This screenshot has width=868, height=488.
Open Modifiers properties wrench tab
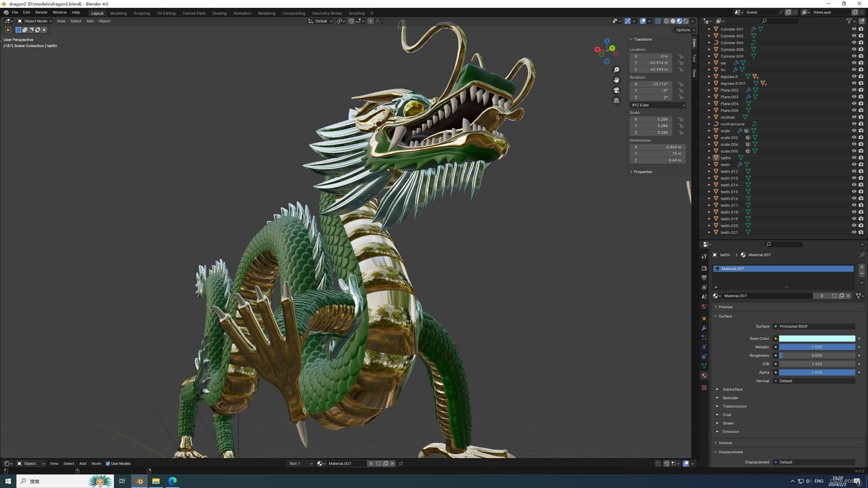click(x=704, y=328)
